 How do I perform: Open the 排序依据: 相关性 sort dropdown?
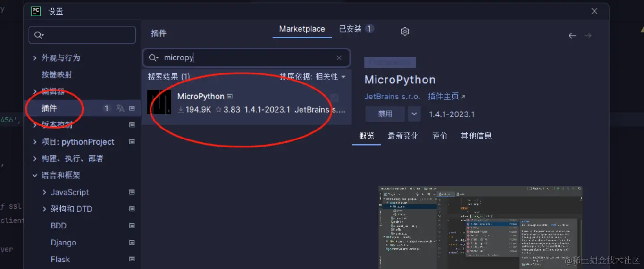[313, 76]
